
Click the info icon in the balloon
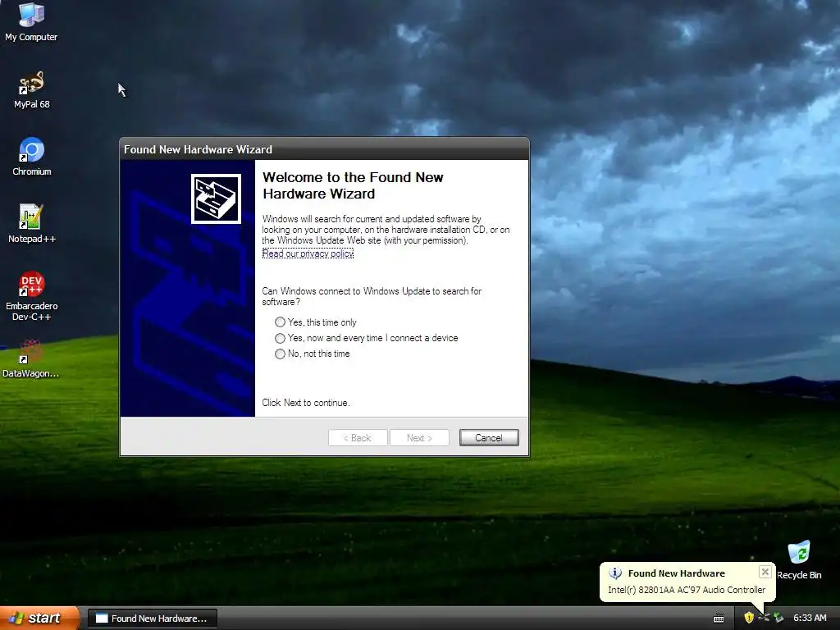(615, 573)
